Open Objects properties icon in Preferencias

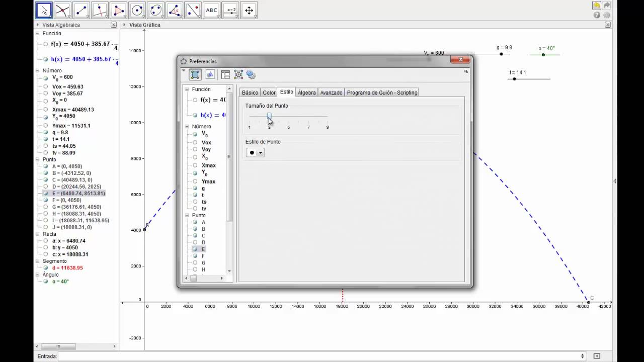point(195,74)
